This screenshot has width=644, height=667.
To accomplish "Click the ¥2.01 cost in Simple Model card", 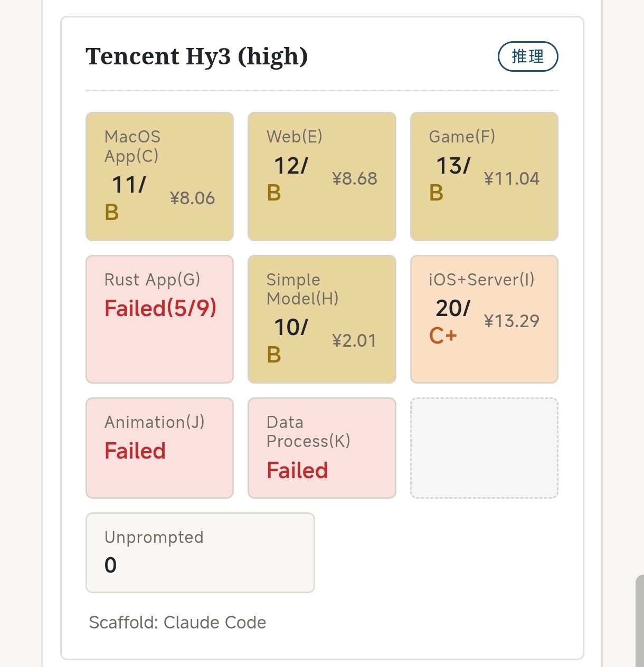I will [354, 341].
